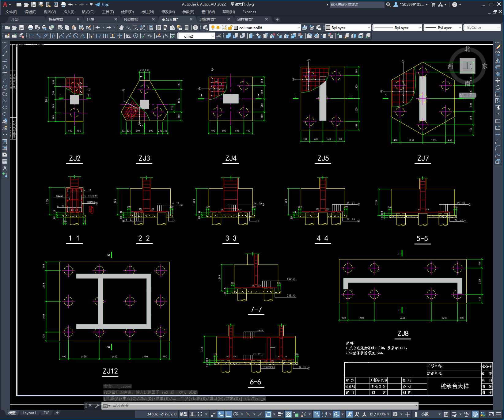Viewport: 504px width, 420px height.
Task: Click the Plot printer icon in standard toolbar
Action: tap(30, 28)
